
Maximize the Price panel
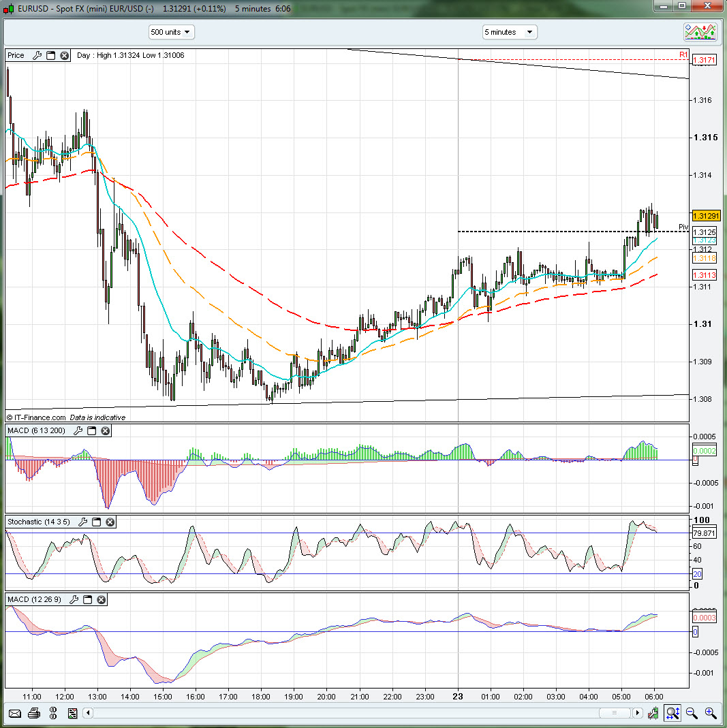point(50,56)
